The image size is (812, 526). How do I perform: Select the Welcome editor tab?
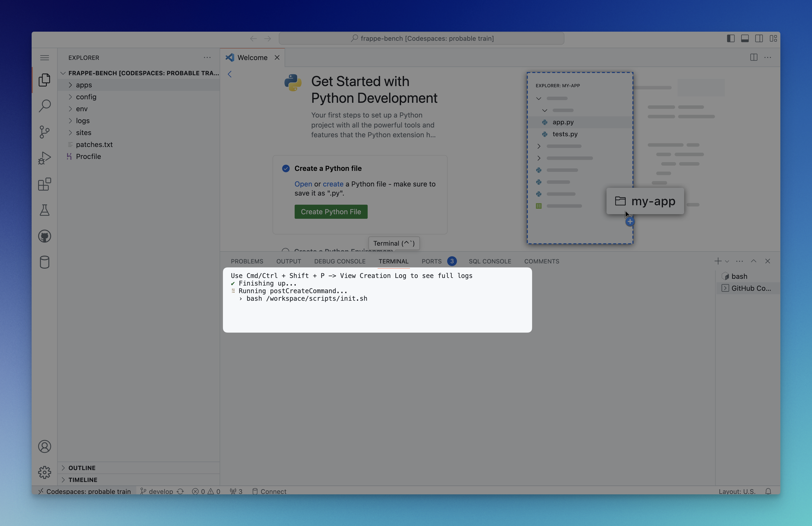pyautogui.click(x=253, y=57)
